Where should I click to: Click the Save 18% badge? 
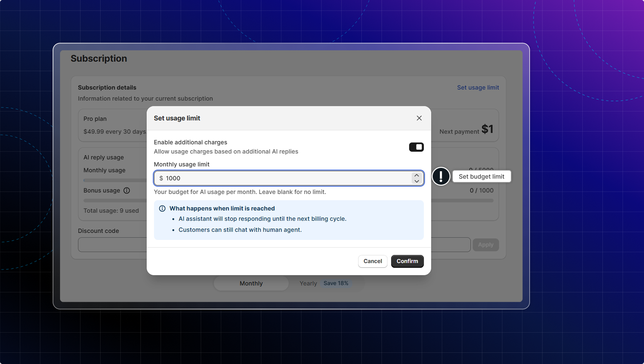336,283
